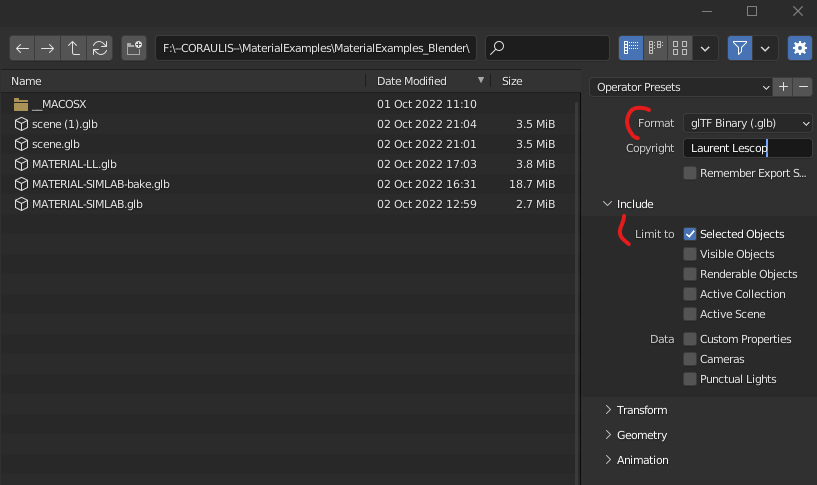Open filter settings dropdown arrow
The height and width of the screenshot is (485, 817).
(765, 48)
